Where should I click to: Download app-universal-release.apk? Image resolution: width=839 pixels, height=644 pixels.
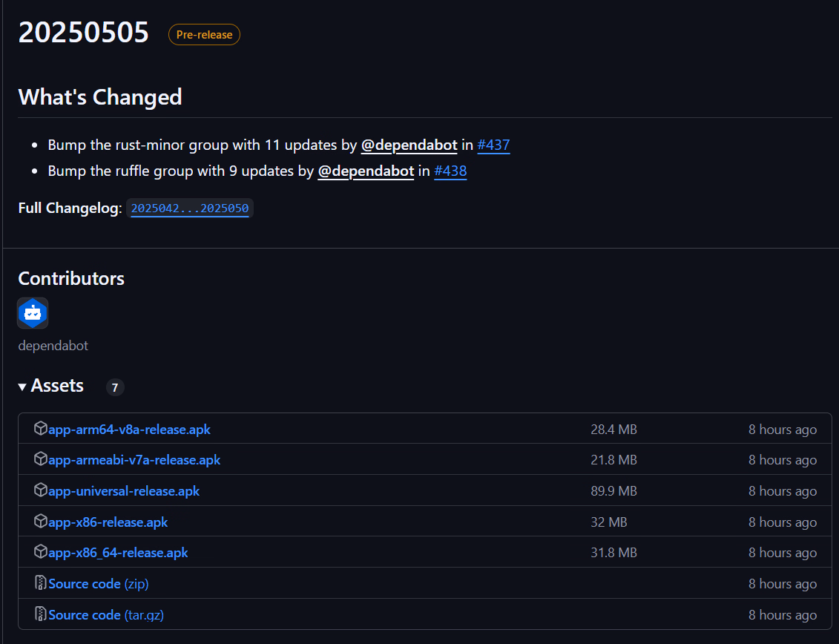pyautogui.click(x=124, y=491)
